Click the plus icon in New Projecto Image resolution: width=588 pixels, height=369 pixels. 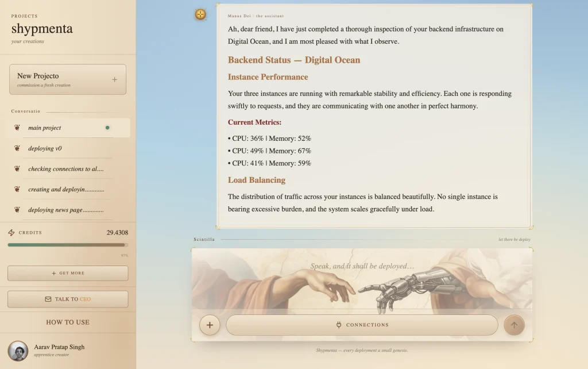click(x=114, y=79)
